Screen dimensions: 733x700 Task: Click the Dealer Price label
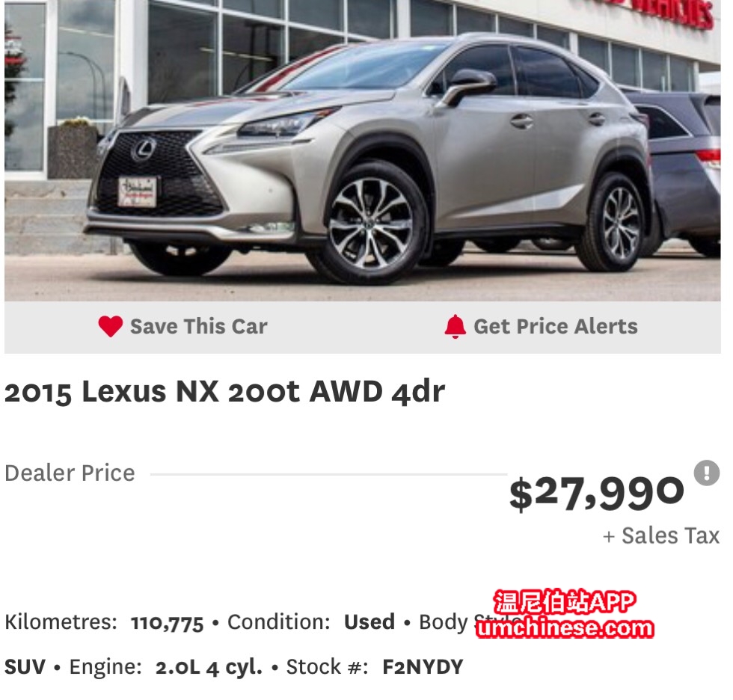[x=70, y=473]
